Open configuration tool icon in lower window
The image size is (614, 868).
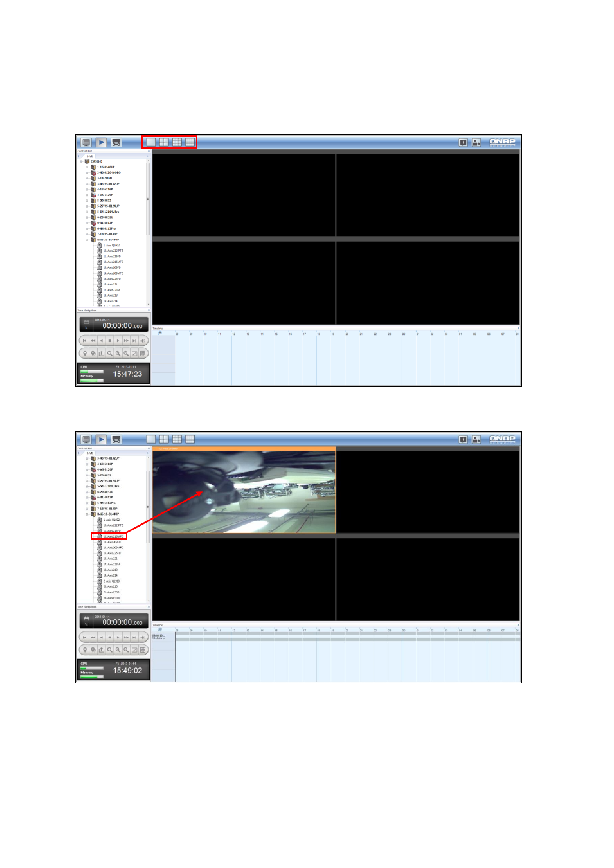(x=116, y=439)
